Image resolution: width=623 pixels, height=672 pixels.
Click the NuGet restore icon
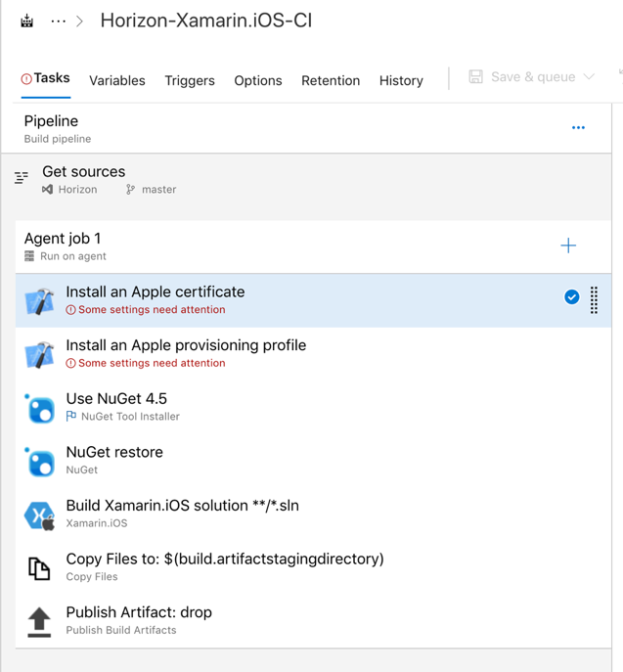tap(40, 463)
